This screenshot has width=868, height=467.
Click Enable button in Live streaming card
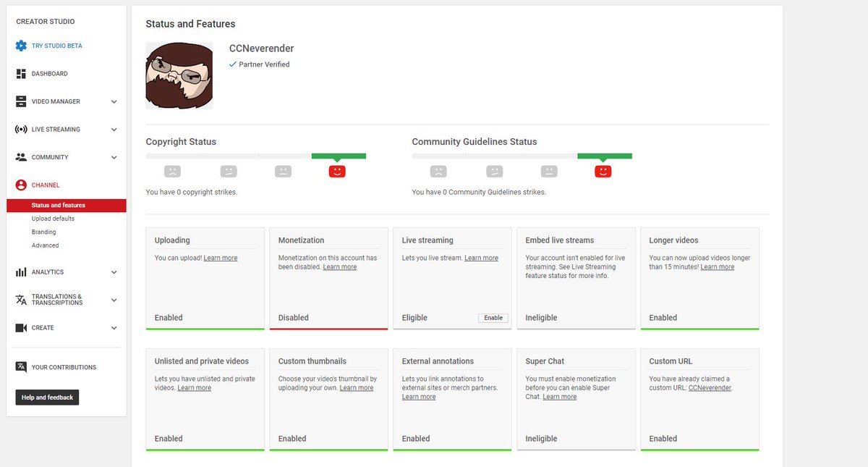click(x=493, y=318)
